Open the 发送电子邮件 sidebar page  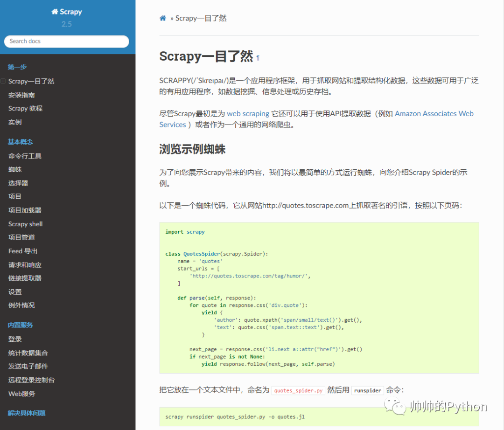click(x=28, y=367)
